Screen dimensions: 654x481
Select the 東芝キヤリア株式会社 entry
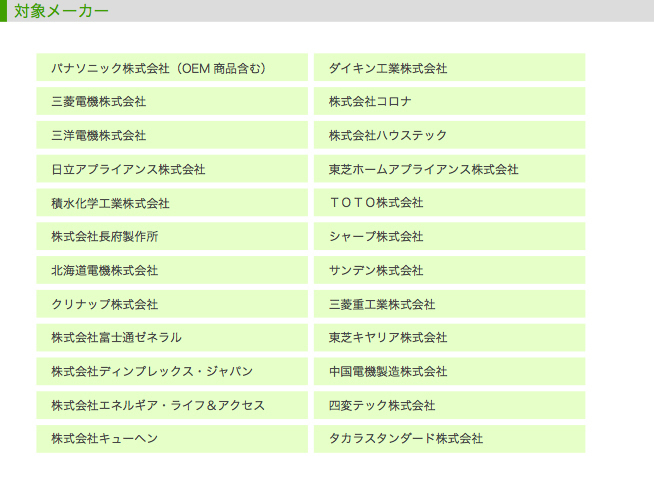(449, 337)
